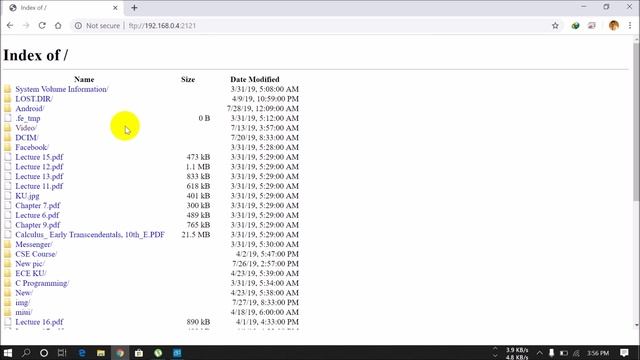Bookmark this page with the star

555,25
